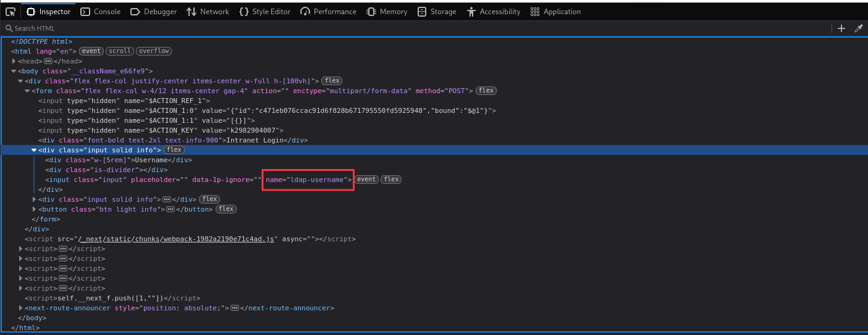Open the Inspector tab
The height and width of the screenshot is (335, 868).
[x=49, y=12]
